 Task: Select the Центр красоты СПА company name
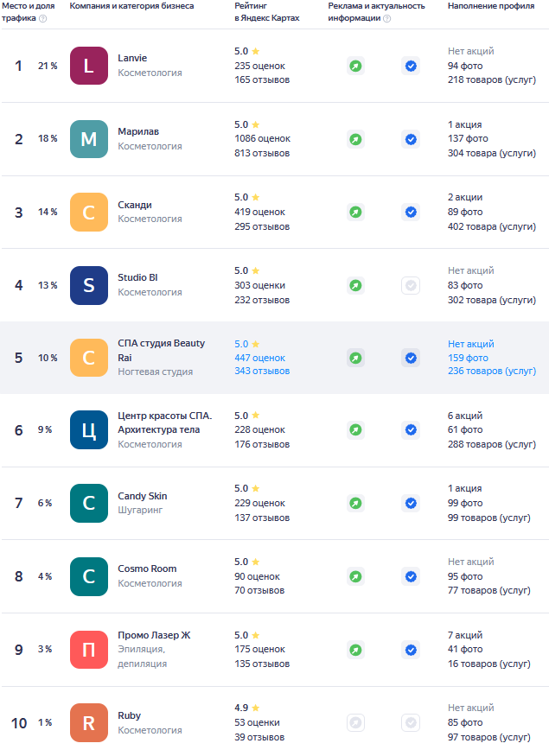pos(164,422)
